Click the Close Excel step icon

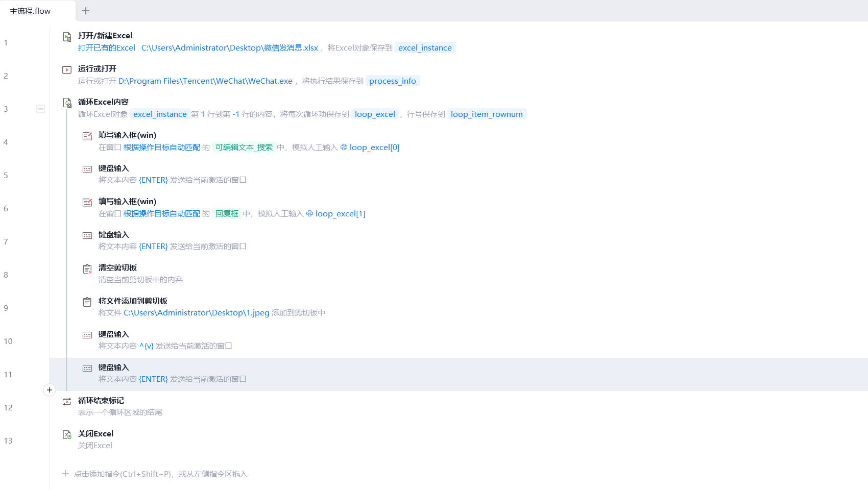[x=67, y=435]
